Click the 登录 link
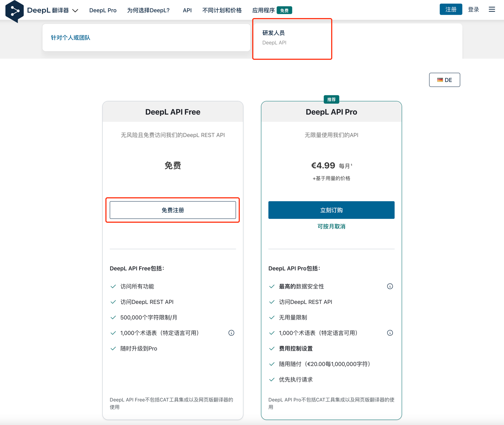This screenshot has width=504, height=425. click(473, 10)
